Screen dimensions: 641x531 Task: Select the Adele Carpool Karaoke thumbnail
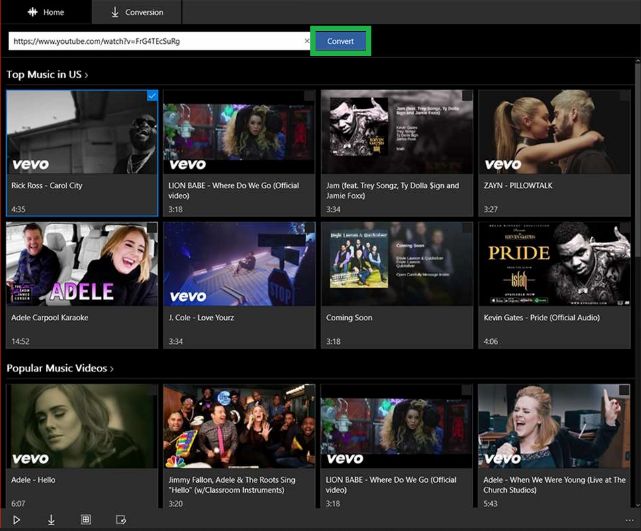tap(82, 264)
